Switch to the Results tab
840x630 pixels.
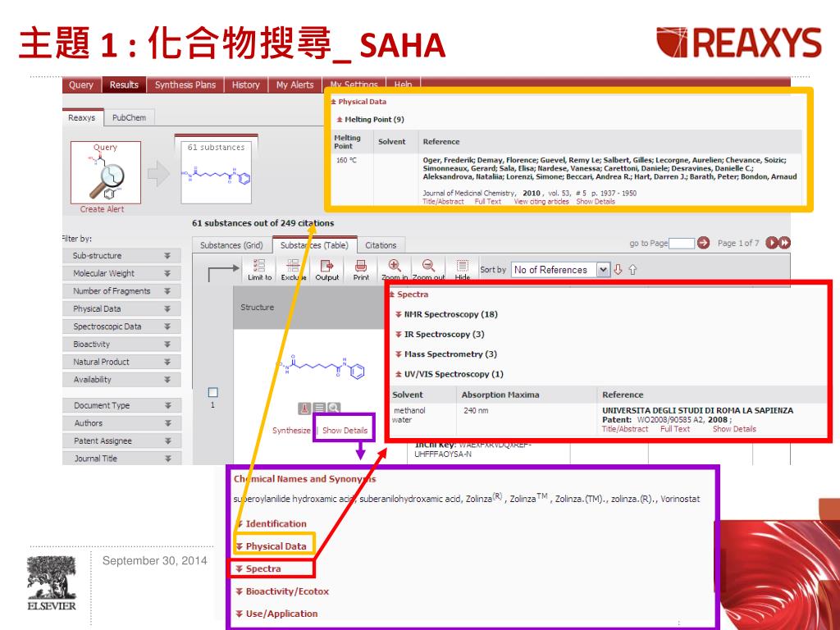(124, 84)
